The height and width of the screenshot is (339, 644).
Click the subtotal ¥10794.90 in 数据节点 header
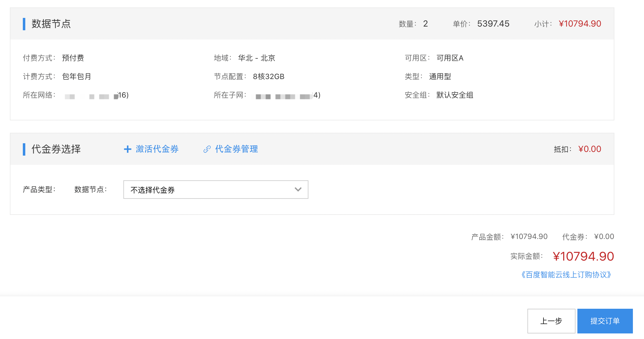click(580, 24)
